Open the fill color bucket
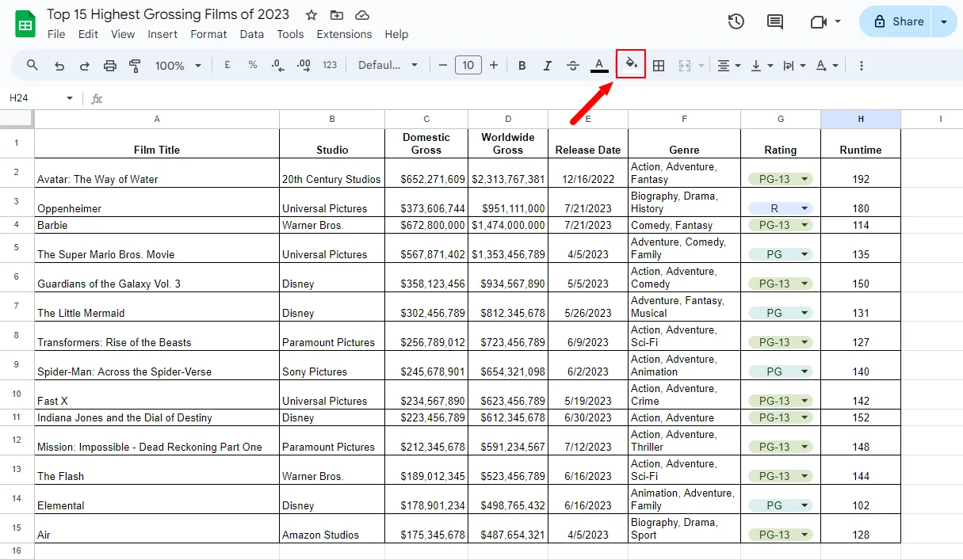This screenshot has width=963, height=560. [631, 64]
